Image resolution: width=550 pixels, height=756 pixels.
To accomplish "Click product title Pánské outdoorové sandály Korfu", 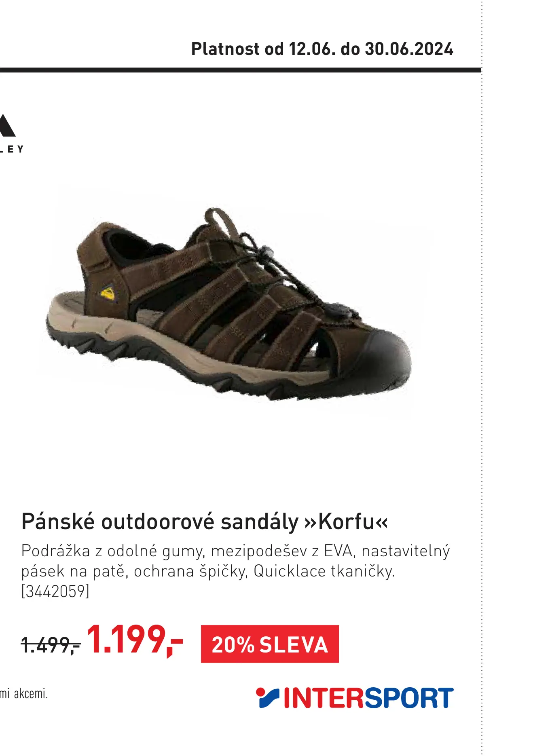I will point(205,522).
